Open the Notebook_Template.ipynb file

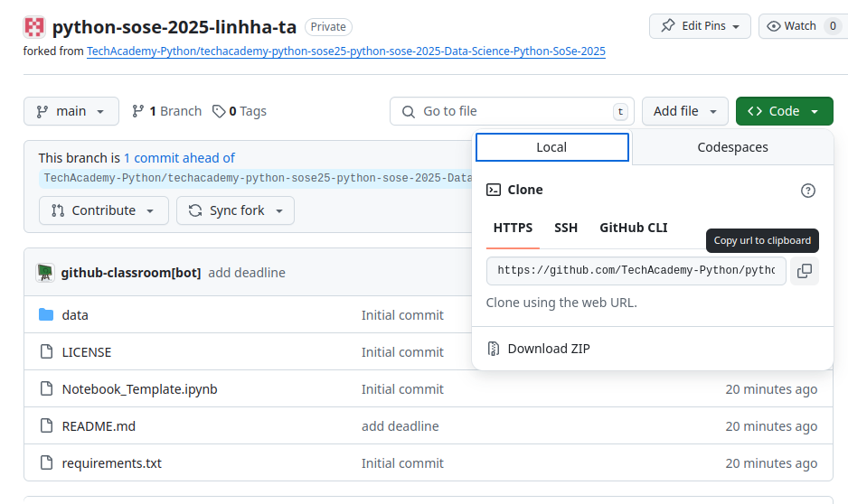click(x=139, y=389)
